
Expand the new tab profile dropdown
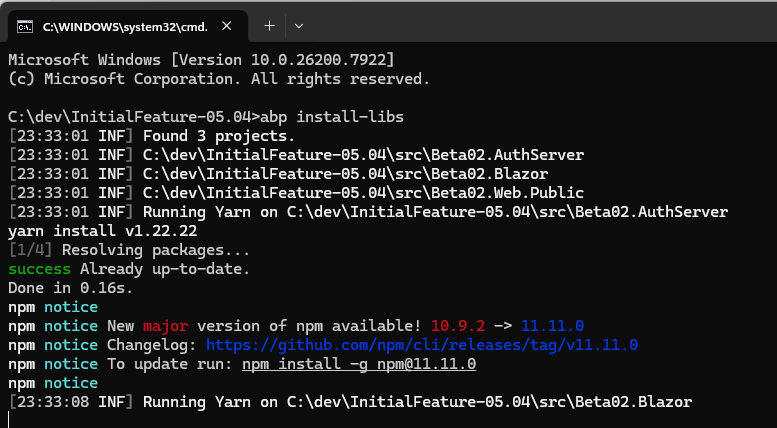pyautogui.click(x=299, y=24)
